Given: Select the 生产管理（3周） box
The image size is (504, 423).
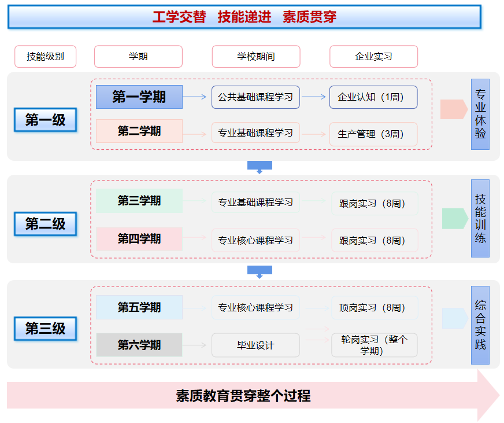Looking at the screenshot, I should (373, 134).
